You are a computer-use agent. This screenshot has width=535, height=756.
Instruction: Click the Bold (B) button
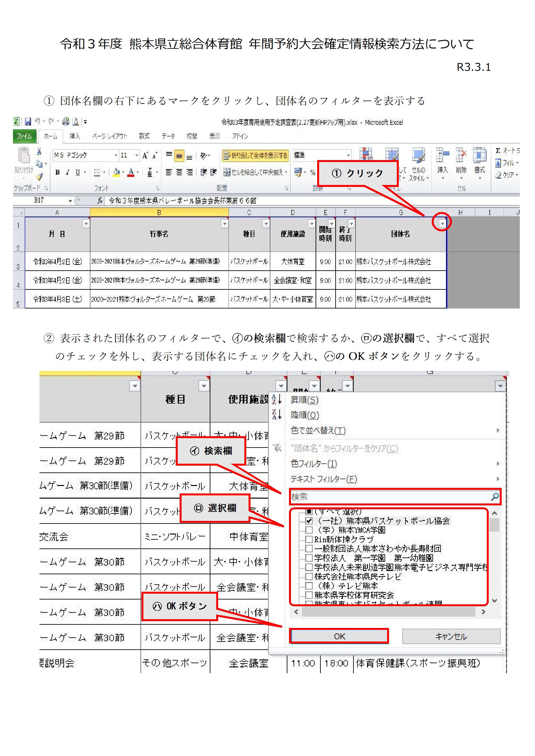click(x=58, y=172)
